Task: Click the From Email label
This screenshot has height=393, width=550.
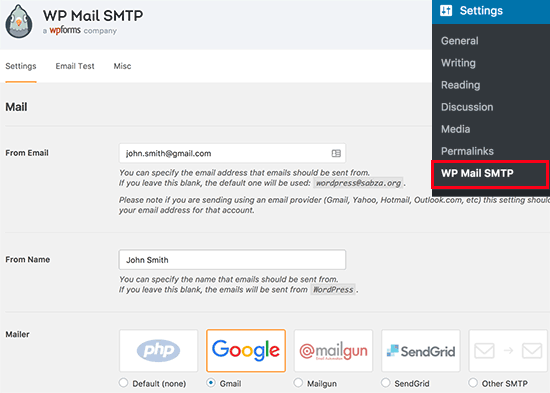Action: click(x=27, y=153)
